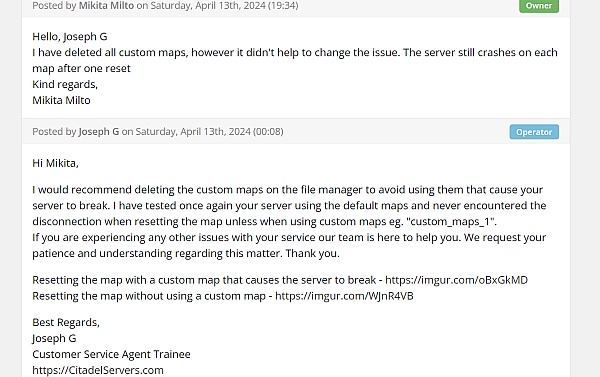Click 'Resetting the map without using' text

pos(149,296)
